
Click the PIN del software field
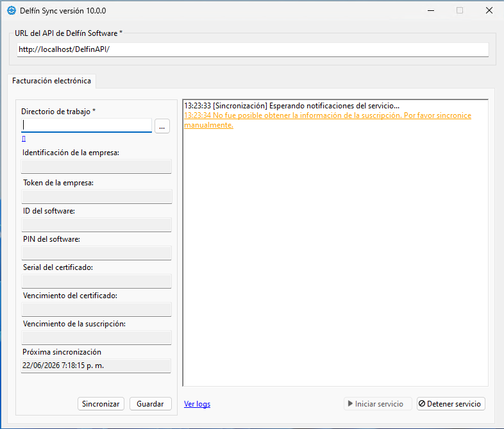96,253
